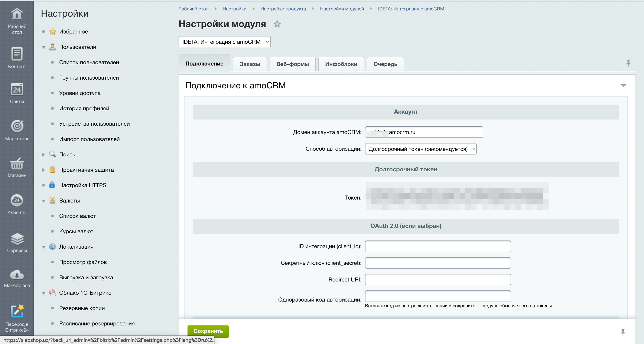Open the module selector IDETA dropdown

(224, 42)
